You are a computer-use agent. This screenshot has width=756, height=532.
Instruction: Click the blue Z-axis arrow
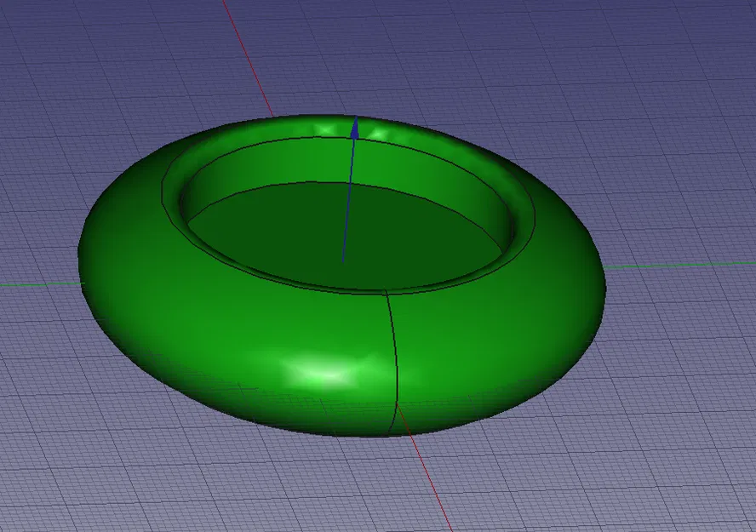tap(350, 189)
